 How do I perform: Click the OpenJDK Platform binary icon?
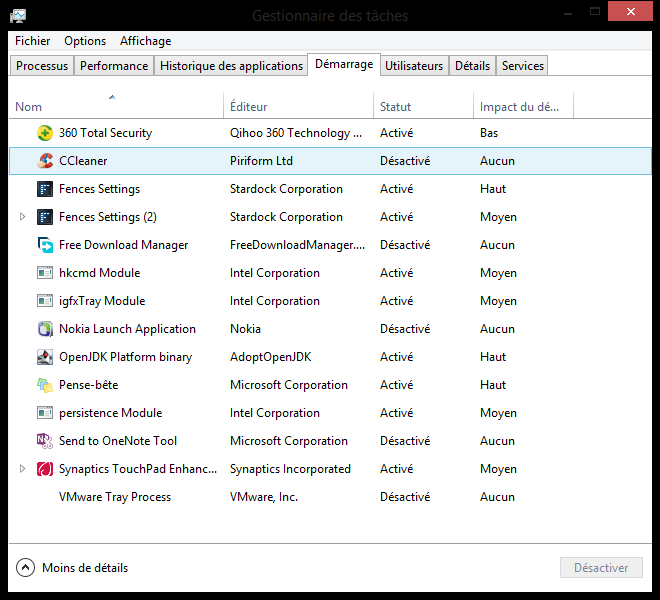click(x=45, y=357)
